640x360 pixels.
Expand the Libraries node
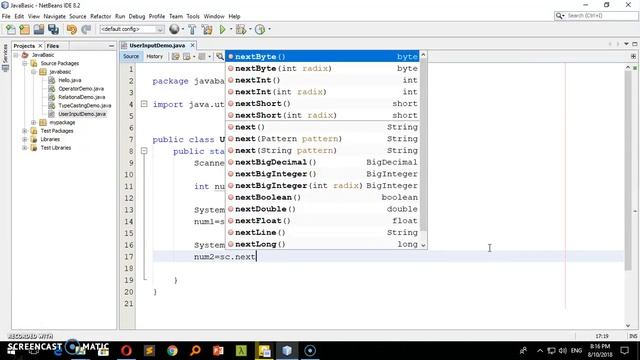point(25,139)
